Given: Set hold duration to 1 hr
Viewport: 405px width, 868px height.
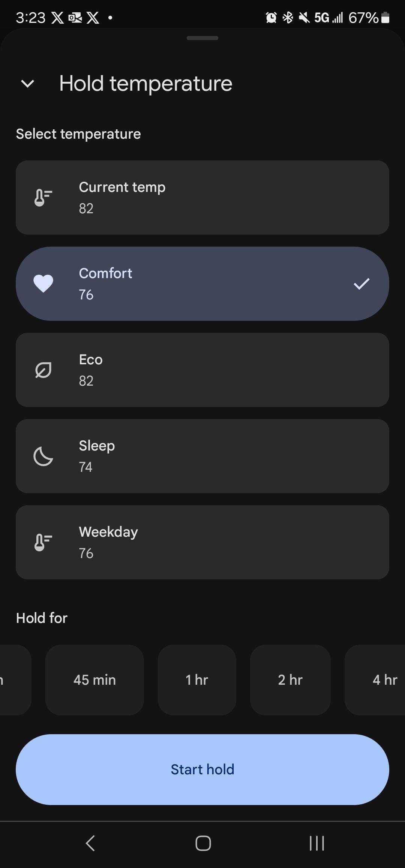Looking at the screenshot, I should 197,680.
